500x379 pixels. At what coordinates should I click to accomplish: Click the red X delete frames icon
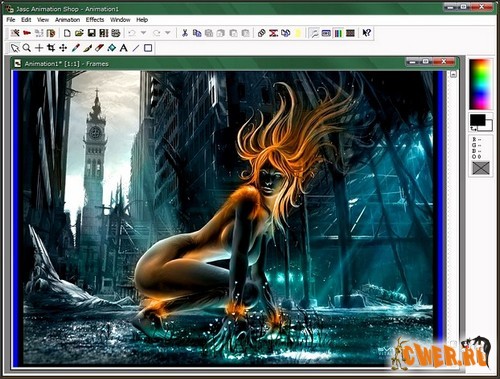pos(274,33)
